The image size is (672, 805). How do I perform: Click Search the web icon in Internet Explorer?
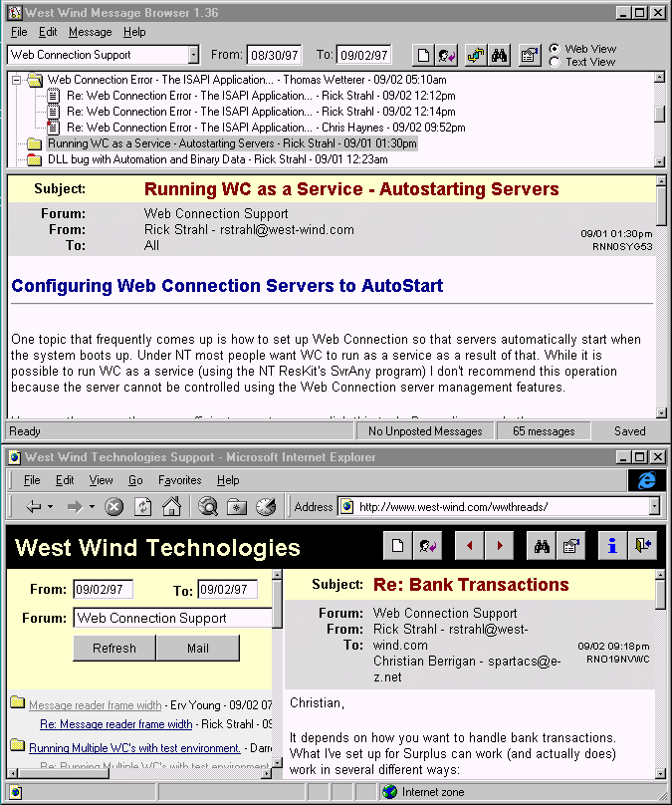208,507
